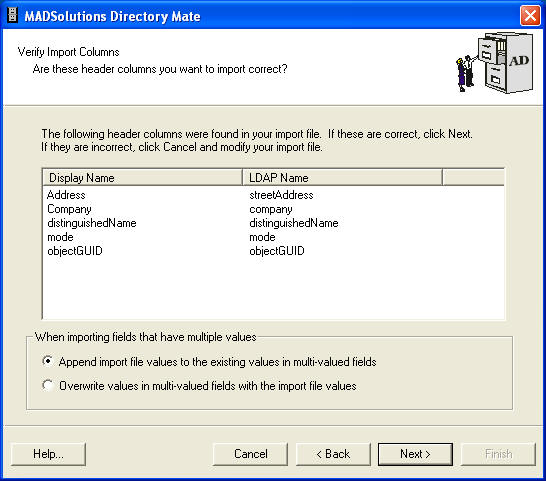Select the mode display name row
The image size is (546, 481).
coord(60,237)
